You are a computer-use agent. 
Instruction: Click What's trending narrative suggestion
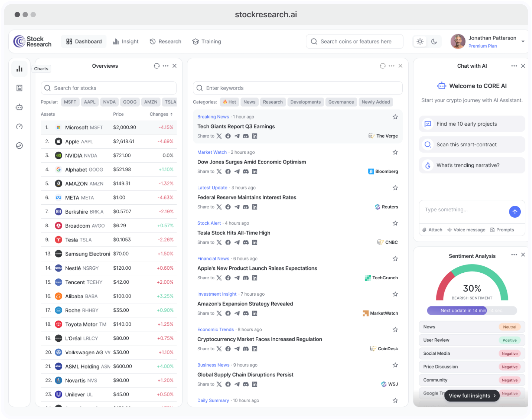point(472,165)
